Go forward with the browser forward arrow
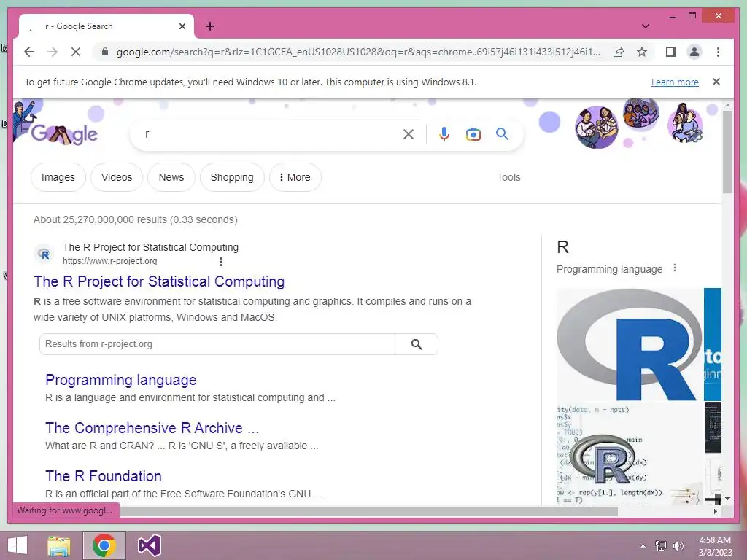The image size is (747, 560). coord(53,52)
